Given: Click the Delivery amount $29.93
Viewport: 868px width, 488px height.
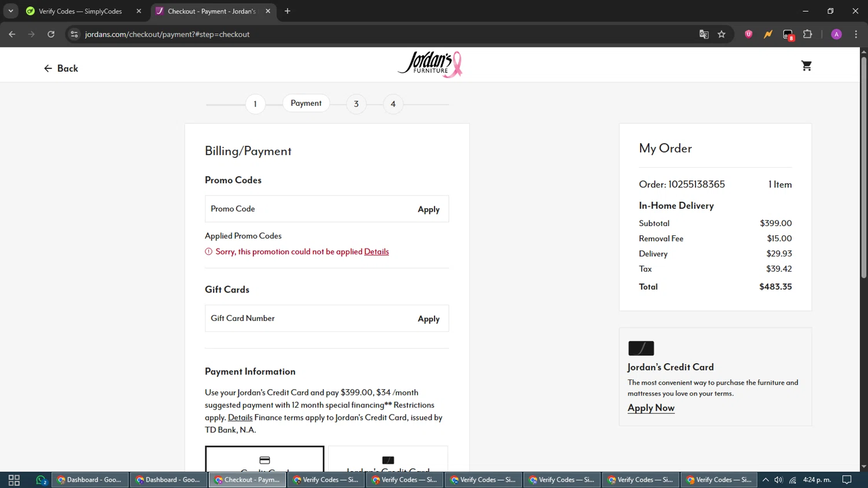Looking at the screenshot, I should [x=779, y=254].
